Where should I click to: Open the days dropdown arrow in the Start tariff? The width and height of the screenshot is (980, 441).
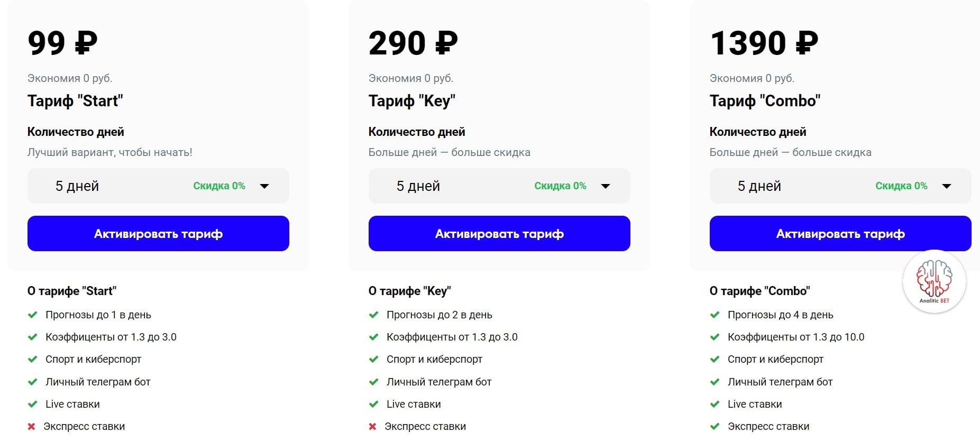264,186
